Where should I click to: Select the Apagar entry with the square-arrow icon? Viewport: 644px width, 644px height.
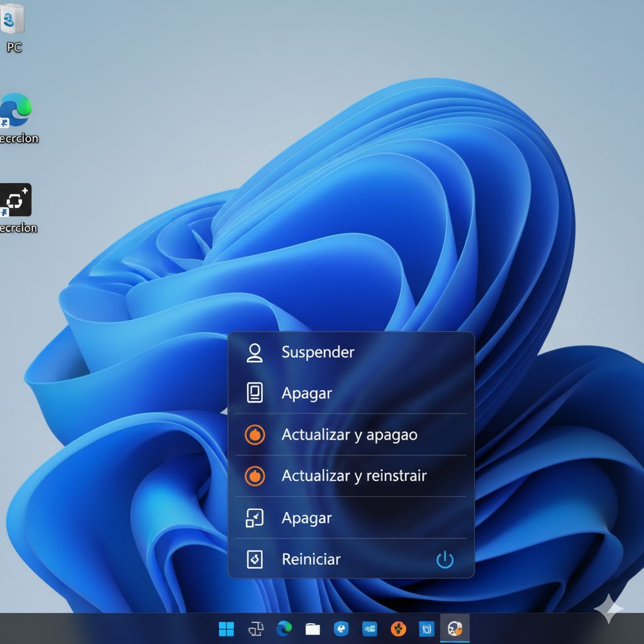pos(351,518)
